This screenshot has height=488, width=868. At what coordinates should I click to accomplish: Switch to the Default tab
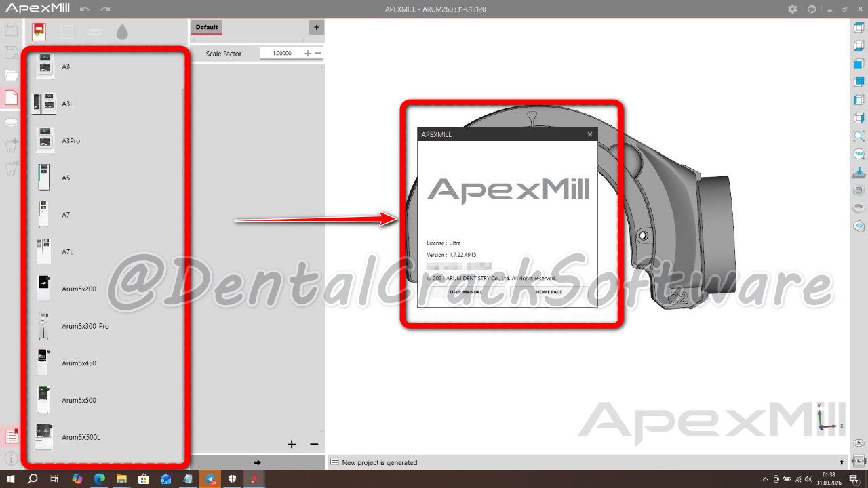207,28
